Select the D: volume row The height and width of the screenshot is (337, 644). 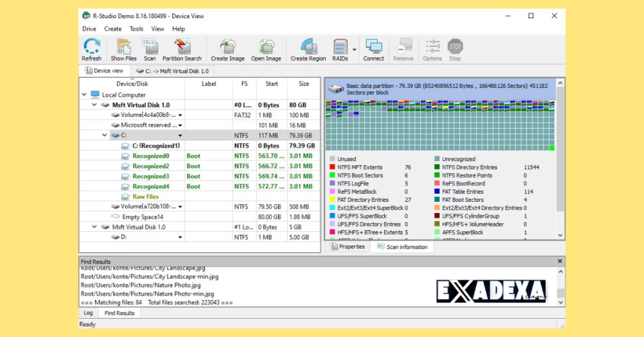coord(199,237)
